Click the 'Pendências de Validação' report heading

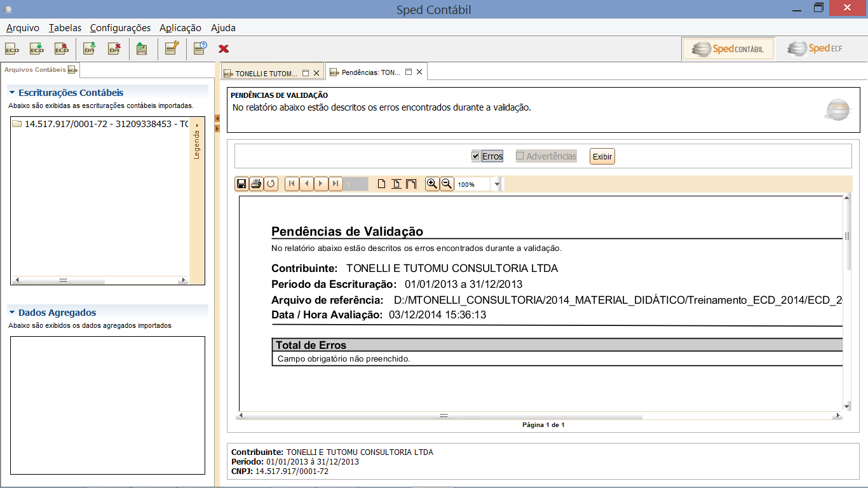pyautogui.click(x=348, y=231)
